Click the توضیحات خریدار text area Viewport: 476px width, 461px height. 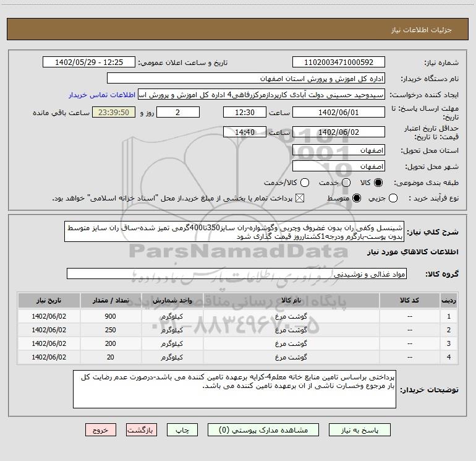tap(234, 389)
